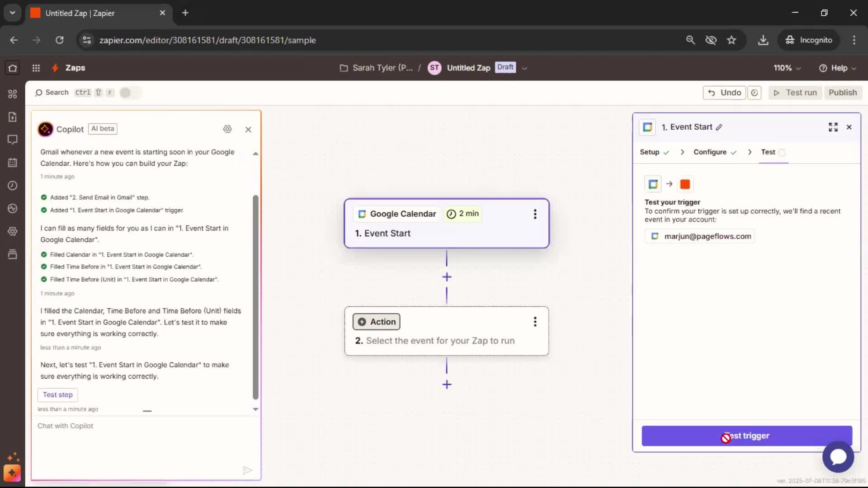Viewport: 868px width, 488px height.
Task: Click the Google Calendar icon in panel header
Action: point(647,127)
